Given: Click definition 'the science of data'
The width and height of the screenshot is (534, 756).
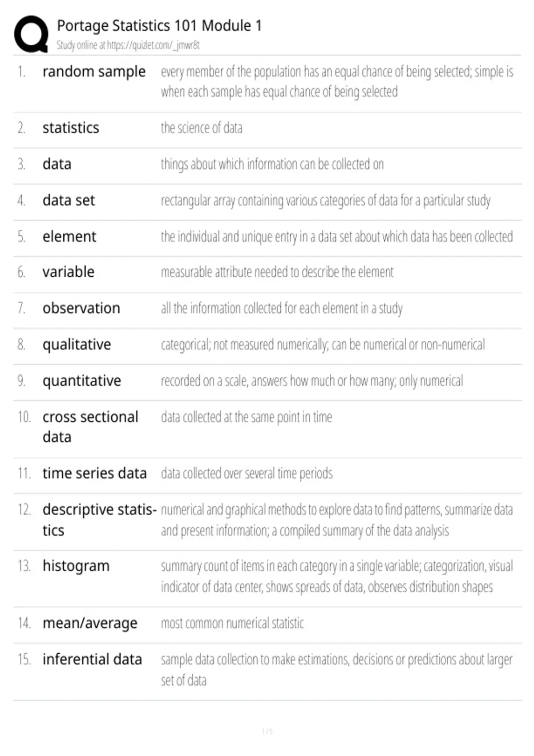Looking at the screenshot, I should point(202,128).
